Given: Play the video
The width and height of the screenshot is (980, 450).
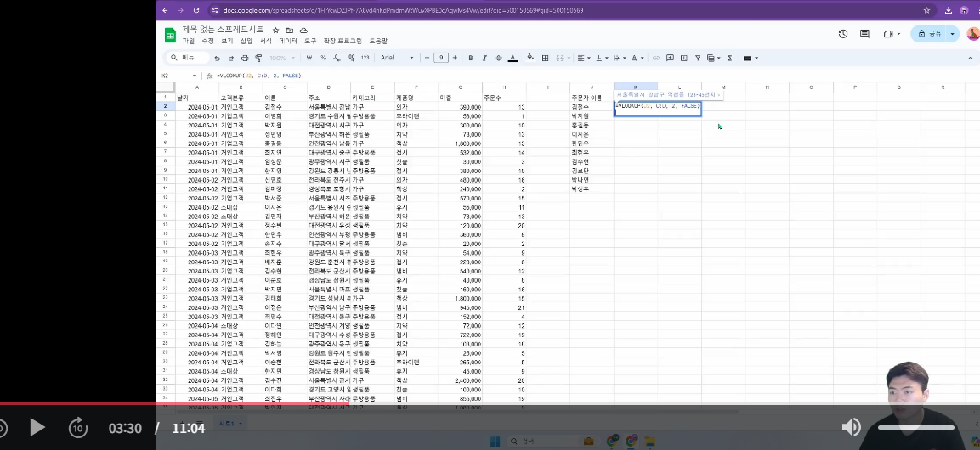Looking at the screenshot, I should pos(37,428).
